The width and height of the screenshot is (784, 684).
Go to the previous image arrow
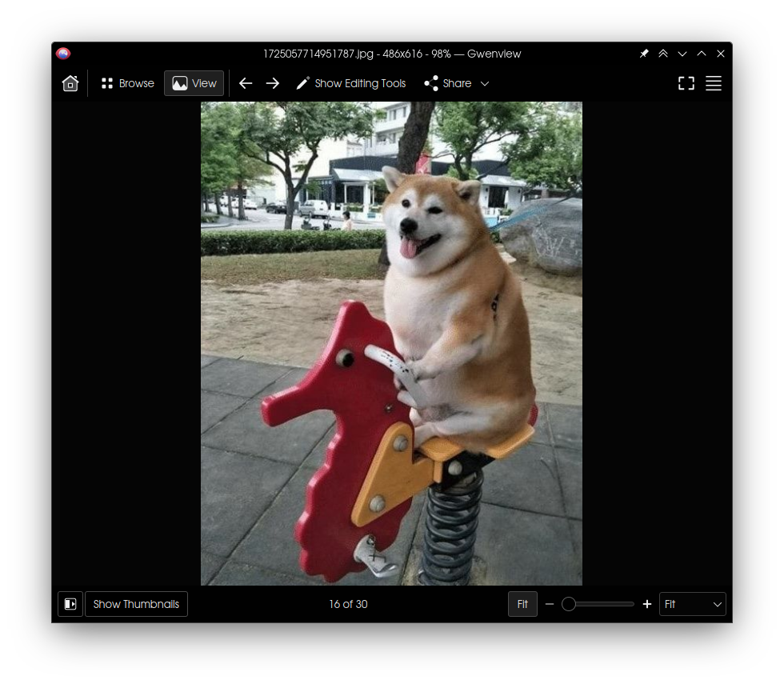(x=246, y=83)
